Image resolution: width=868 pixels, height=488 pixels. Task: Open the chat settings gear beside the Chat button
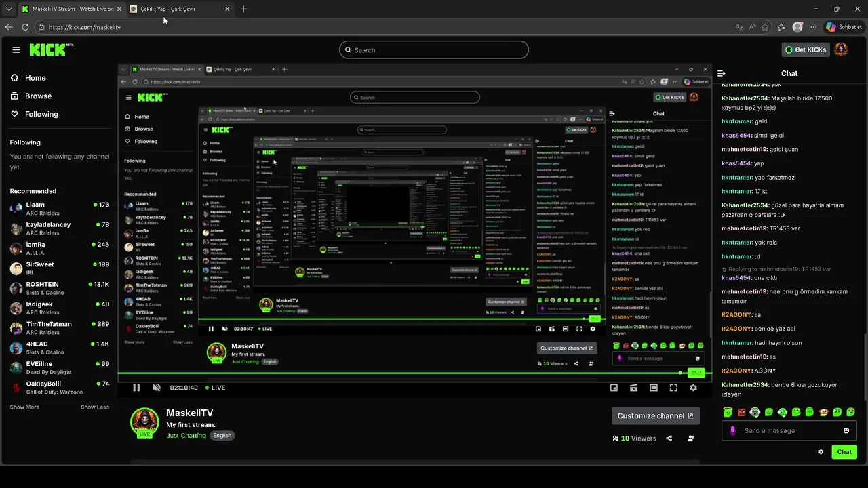point(821,452)
